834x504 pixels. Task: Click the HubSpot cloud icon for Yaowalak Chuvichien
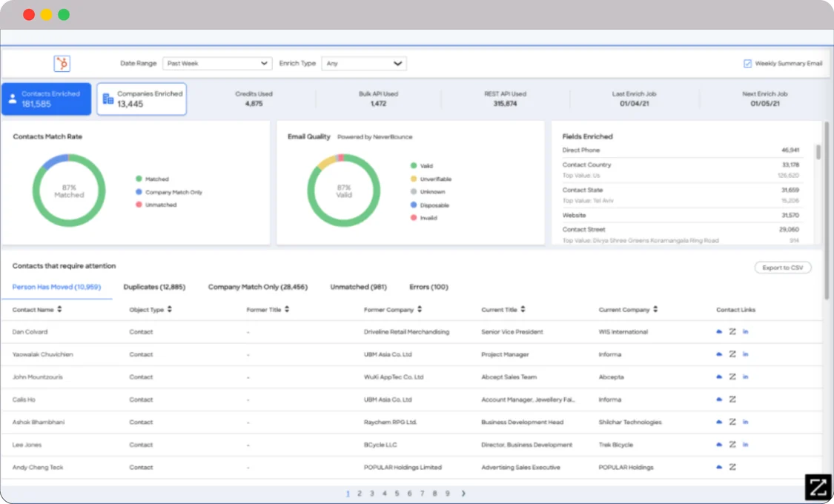pos(718,354)
